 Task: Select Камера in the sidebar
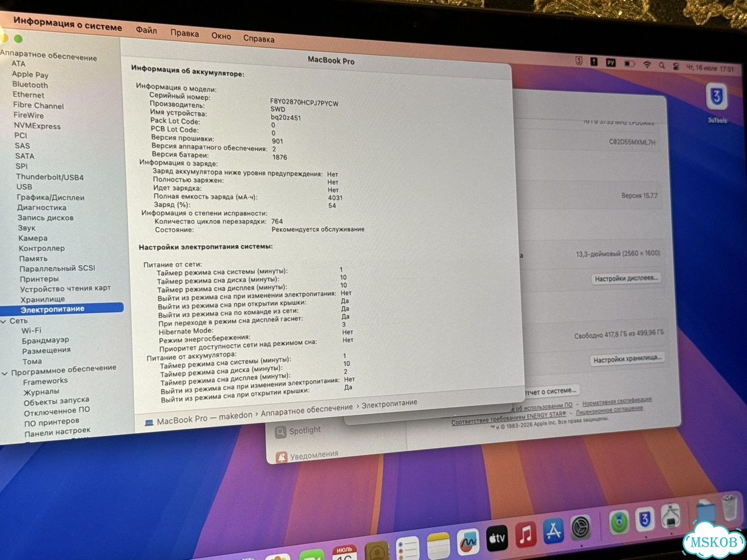click(33, 238)
